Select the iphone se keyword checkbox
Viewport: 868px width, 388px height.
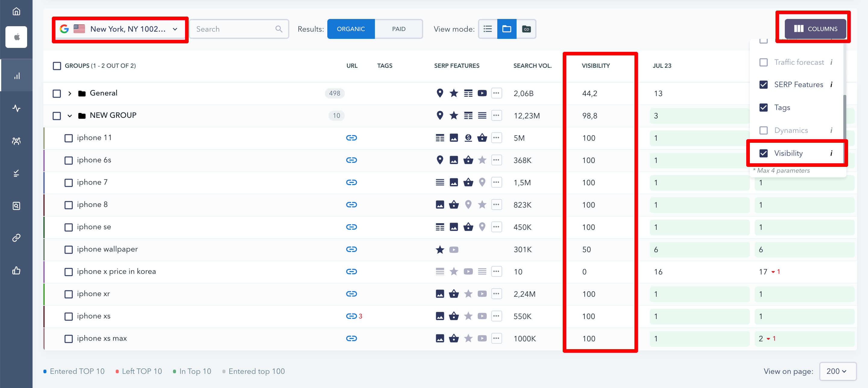point(68,227)
